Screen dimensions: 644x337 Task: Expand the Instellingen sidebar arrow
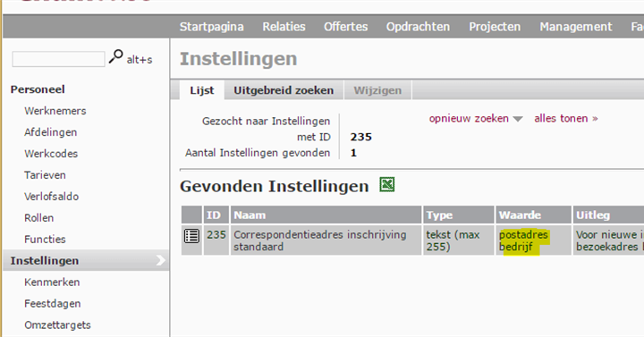(161, 260)
